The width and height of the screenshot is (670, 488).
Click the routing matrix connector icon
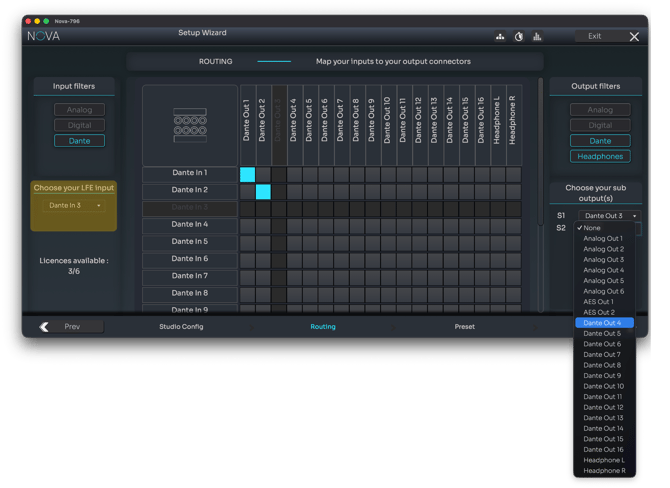click(190, 125)
